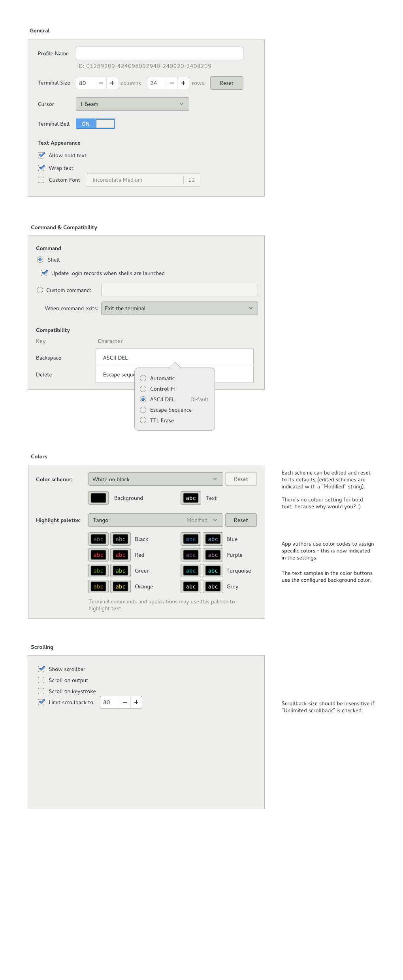The width and height of the screenshot is (403, 980).
Task: Click the second Green color swatch
Action: (x=121, y=571)
